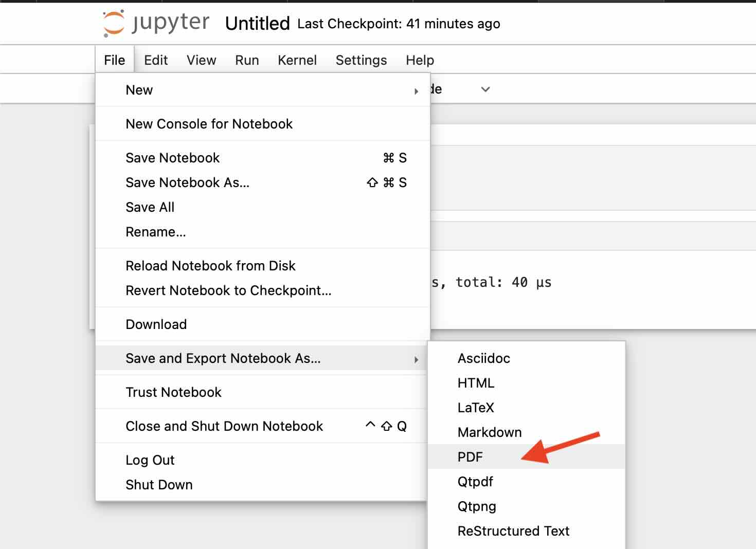Screen dimensions: 756x549
Task: Export notebook as Markdown
Action: point(489,432)
